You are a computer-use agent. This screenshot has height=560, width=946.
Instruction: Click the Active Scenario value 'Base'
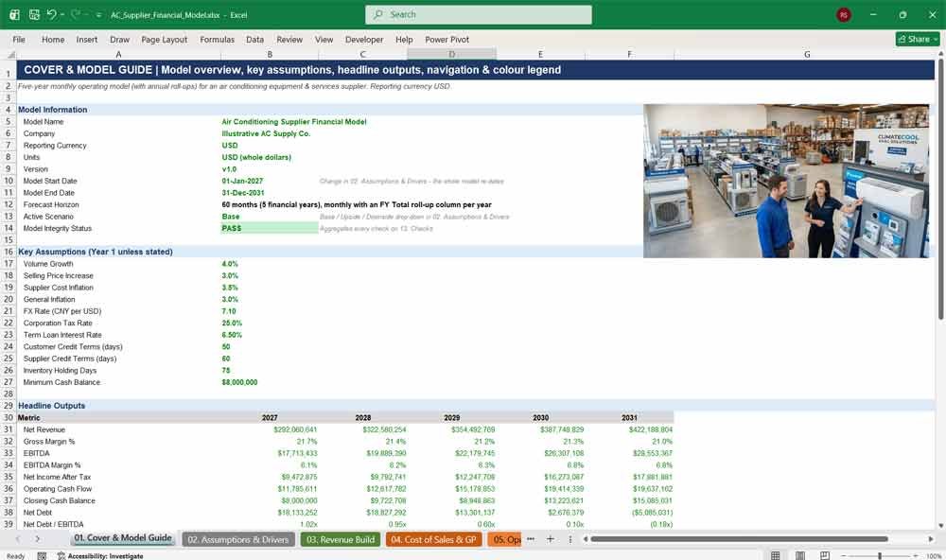point(231,217)
